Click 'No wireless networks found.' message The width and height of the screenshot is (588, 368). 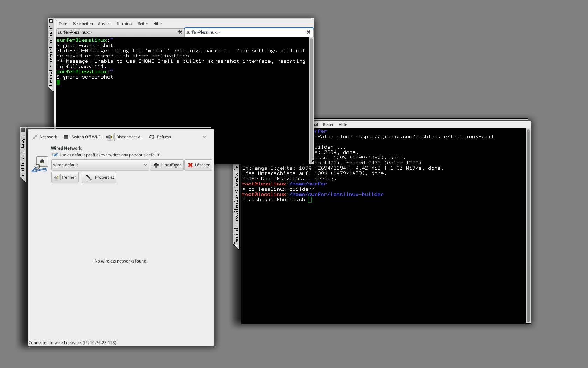[121, 261]
